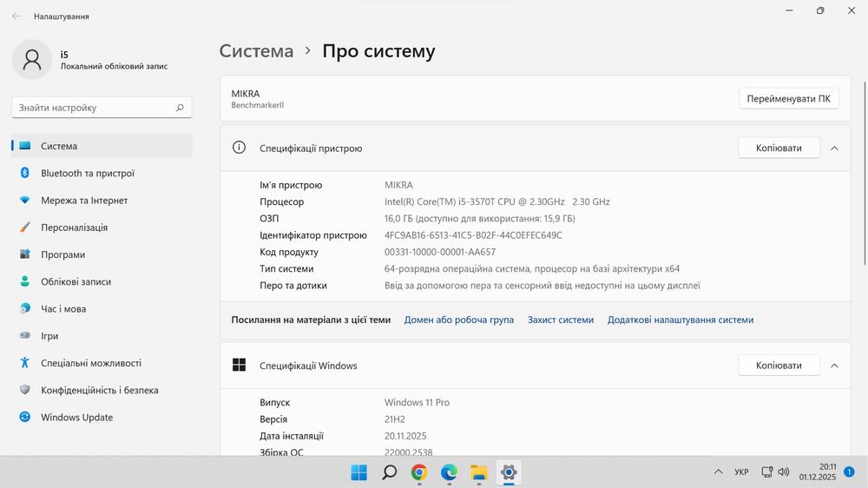Go to Персоналізація settings

[x=102, y=228]
